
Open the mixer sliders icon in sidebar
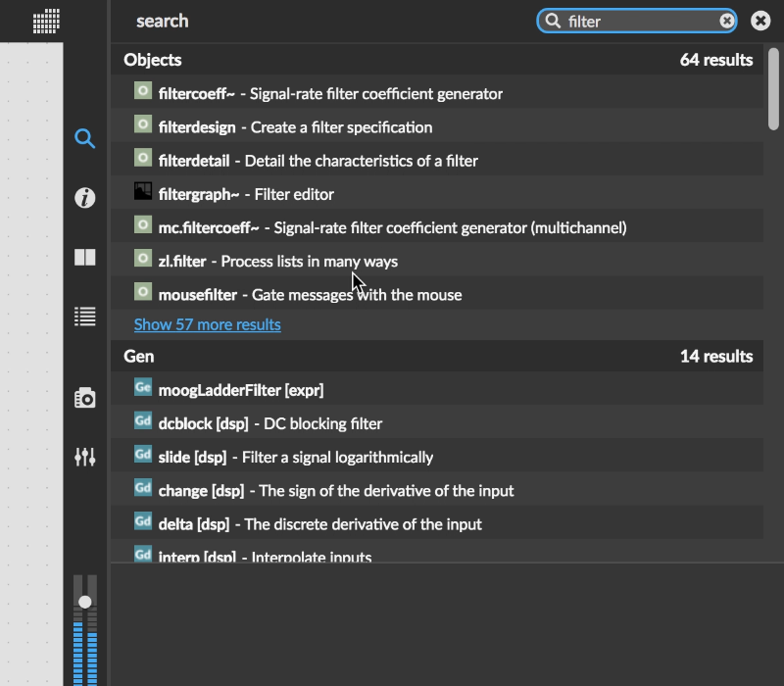[85, 457]
